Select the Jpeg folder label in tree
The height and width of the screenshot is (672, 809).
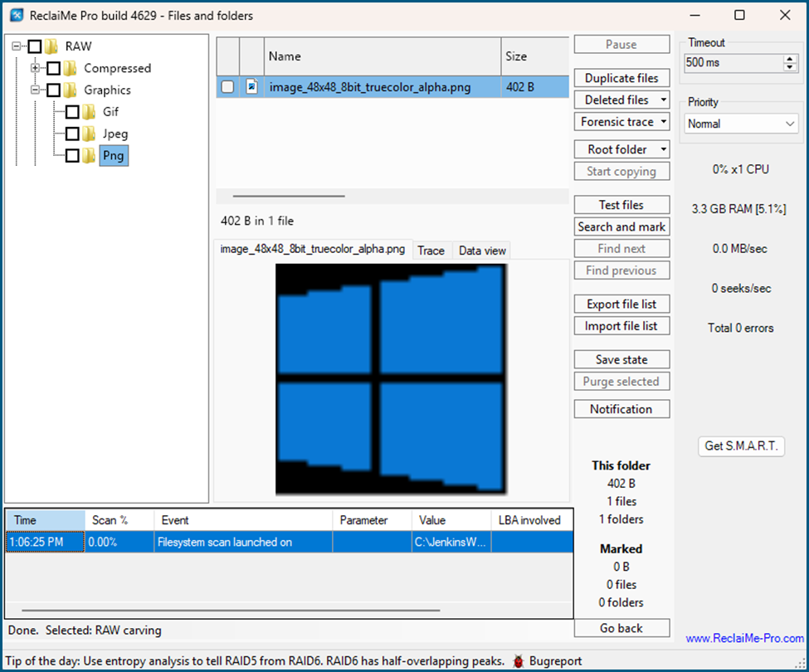coord(115,134)
